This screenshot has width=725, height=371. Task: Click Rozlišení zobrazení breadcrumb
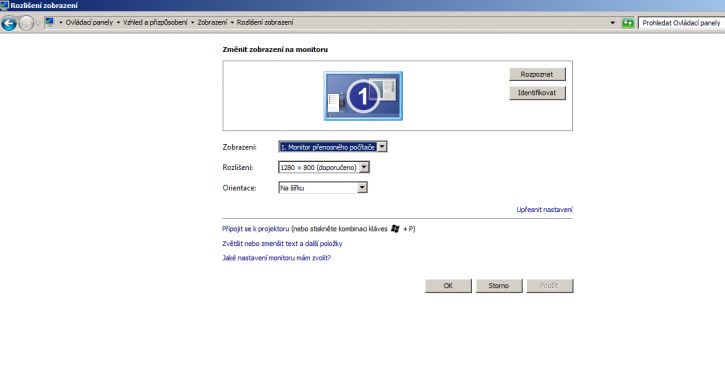[264, 22]
